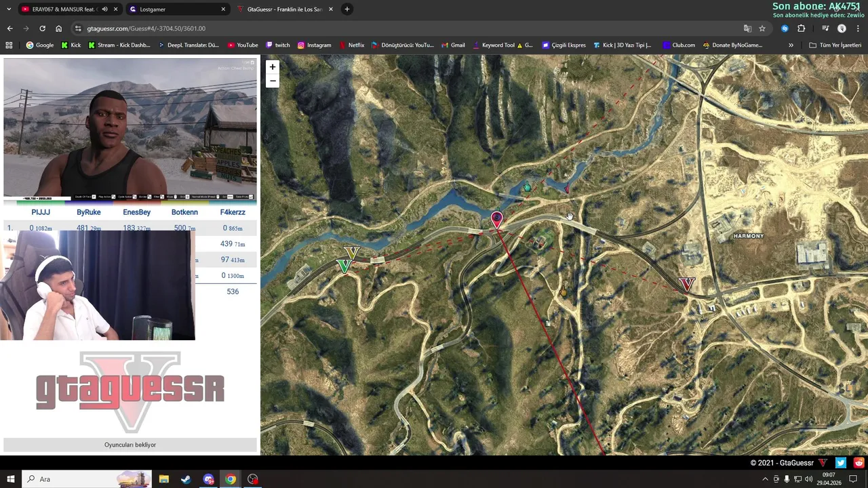Image resolution: width=868 pixels, height=488 pixels.
Task: Open GtaGuessr Twitter link in footer
Action: click(841, 463)
